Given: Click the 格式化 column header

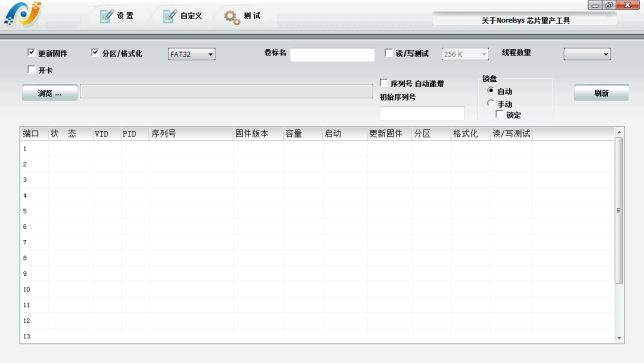Looking at the screenshot, I should coord(471,134).
